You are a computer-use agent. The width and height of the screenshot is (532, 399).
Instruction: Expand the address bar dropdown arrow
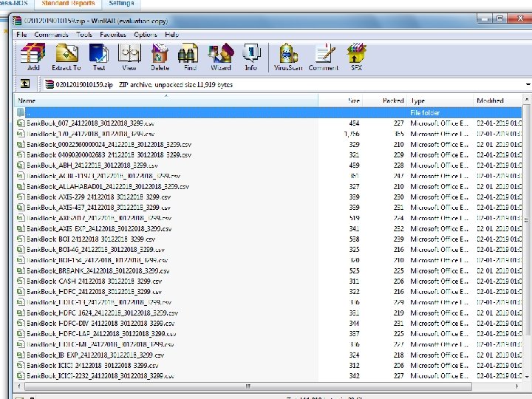tap(528, 84)
